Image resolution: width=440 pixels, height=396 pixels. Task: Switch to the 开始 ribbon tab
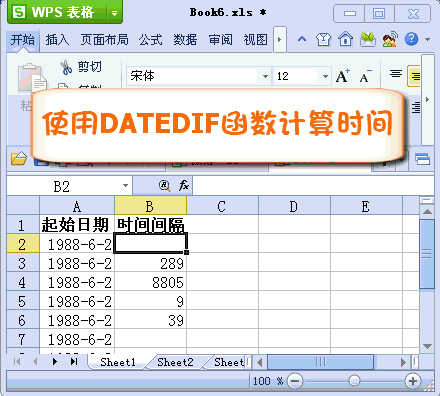click(23, 40)
